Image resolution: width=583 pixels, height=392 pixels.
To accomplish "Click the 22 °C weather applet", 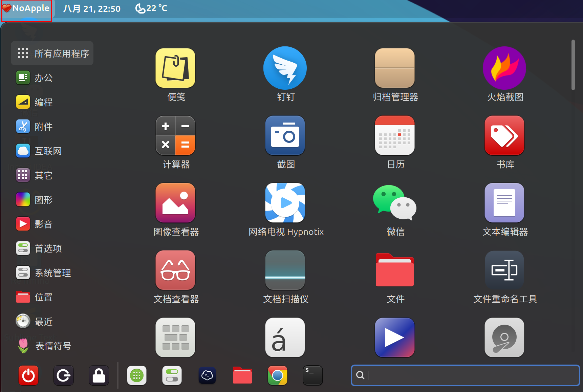I will [151, 8].
